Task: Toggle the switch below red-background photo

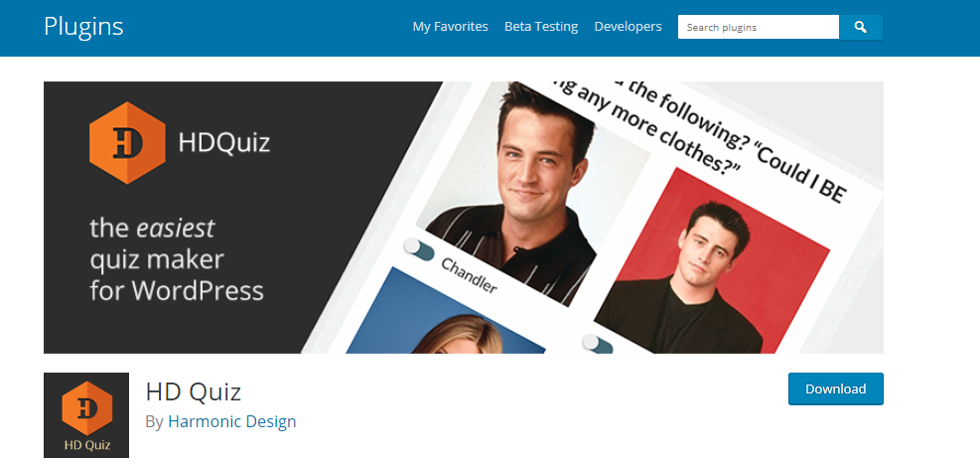Action: [x=598, y=344]
